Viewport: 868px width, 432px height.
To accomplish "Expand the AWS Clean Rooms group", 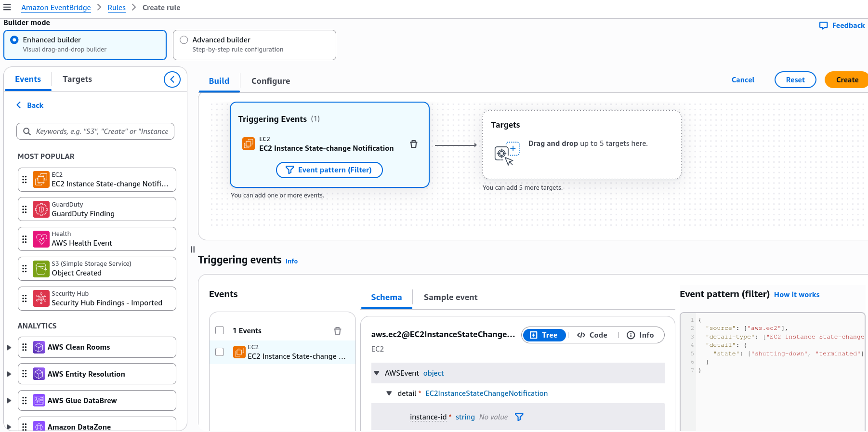I will point(9,348).
